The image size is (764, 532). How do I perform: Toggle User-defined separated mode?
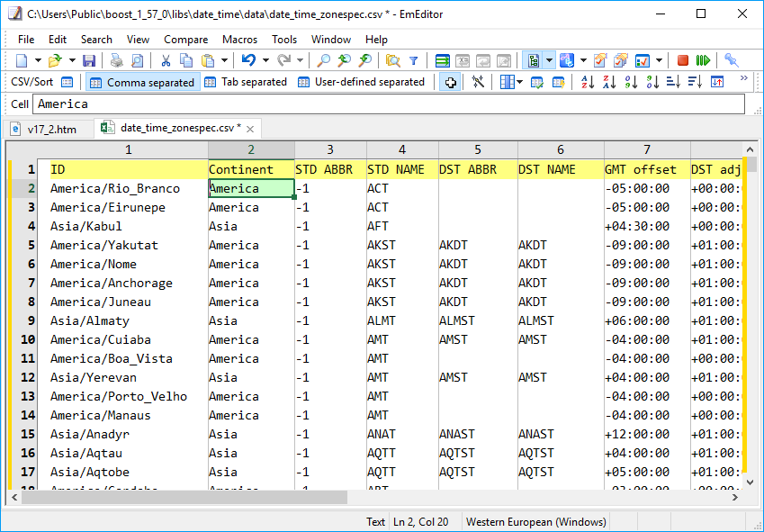coord(361,82)
